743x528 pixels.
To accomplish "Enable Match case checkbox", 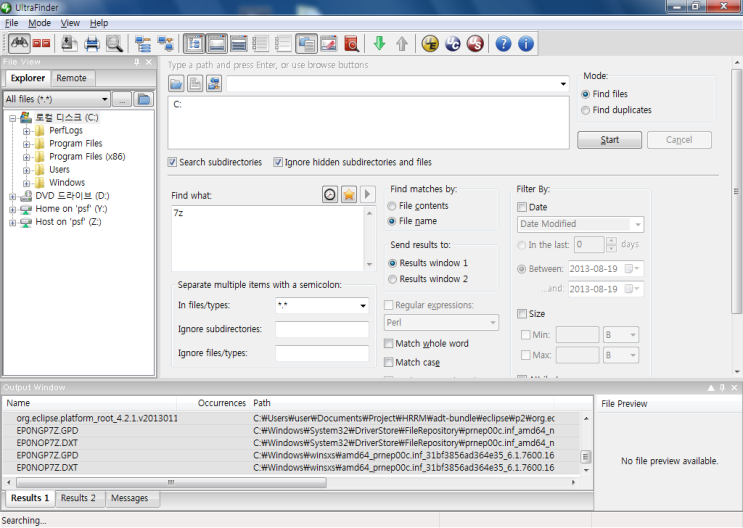I will [x=389, y=362].
